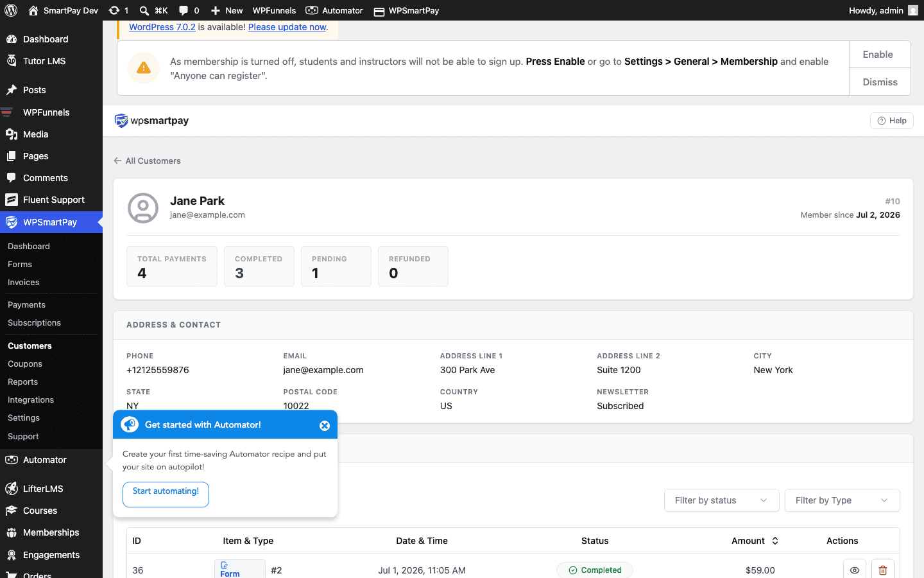Screen dimensions: 924x578
Task: Close the Automator popup
Action: click(325, 426)
